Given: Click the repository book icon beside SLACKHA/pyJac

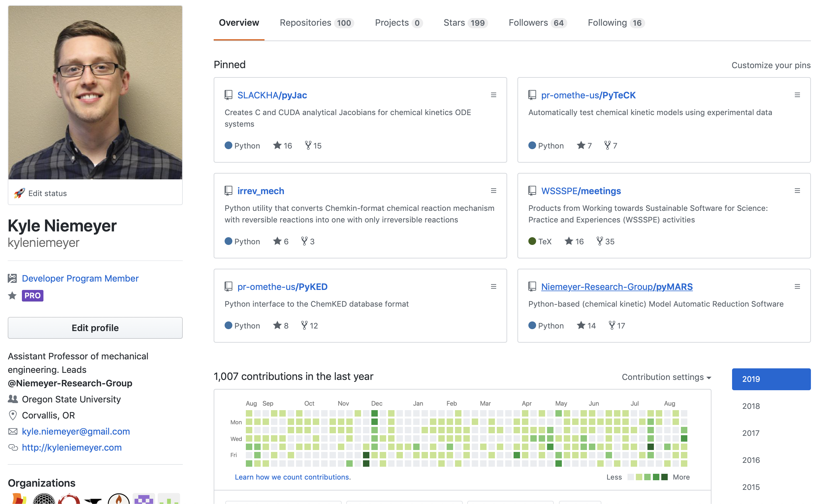Looking at the screenshot, I should [x=228, y=95].
